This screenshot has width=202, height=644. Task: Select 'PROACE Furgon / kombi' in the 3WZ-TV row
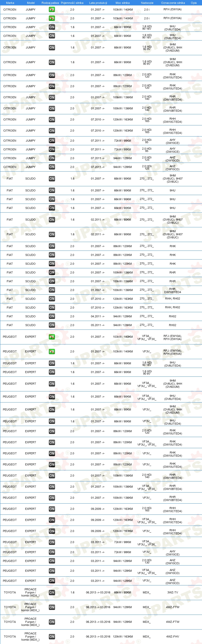point(30,592)
